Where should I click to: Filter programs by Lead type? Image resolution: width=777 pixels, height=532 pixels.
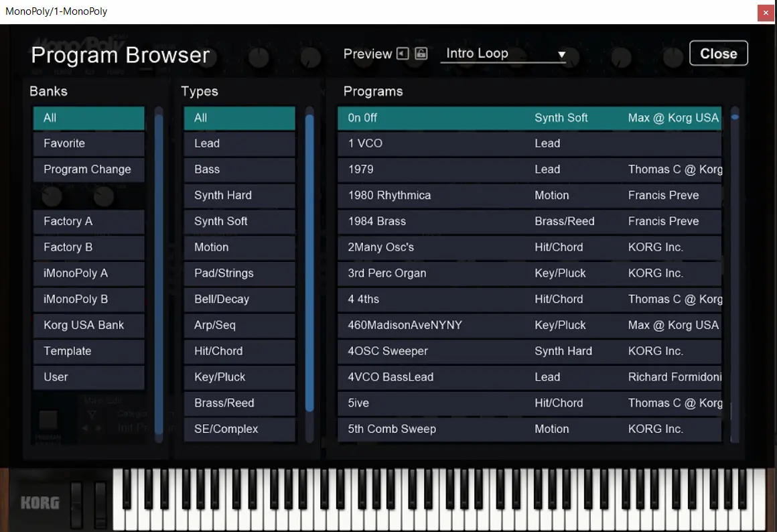(x=239, y=144)
